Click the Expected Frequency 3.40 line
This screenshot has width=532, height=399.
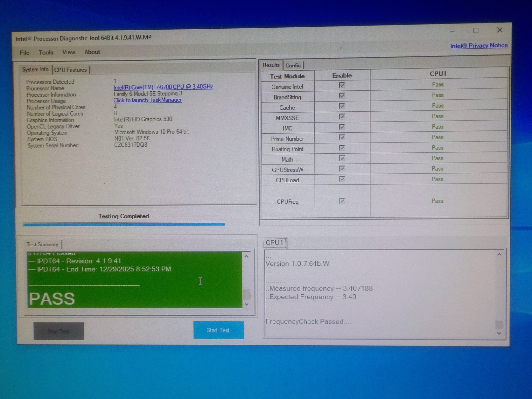click(x=311, y=297)
